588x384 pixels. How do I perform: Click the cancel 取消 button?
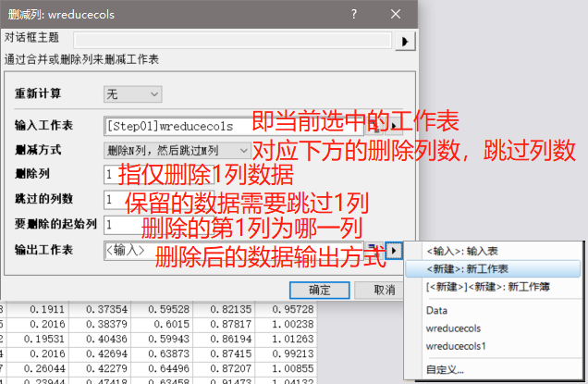[379, 291]
